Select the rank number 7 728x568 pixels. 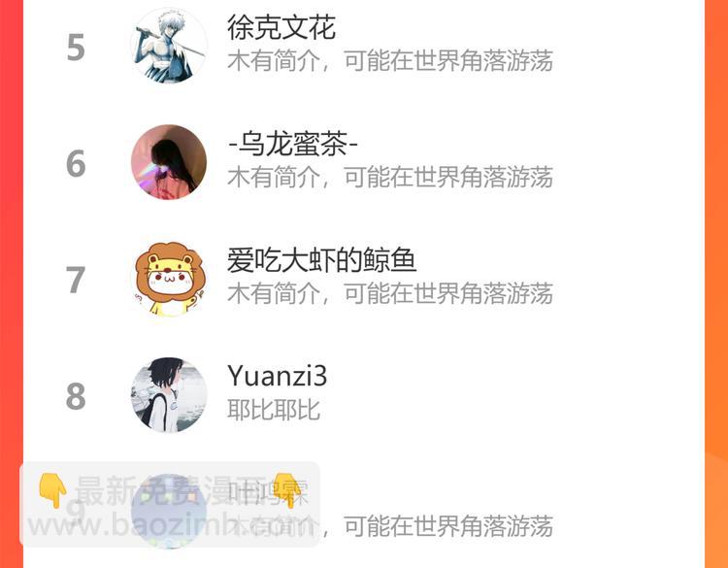click(x=76, y=280)
